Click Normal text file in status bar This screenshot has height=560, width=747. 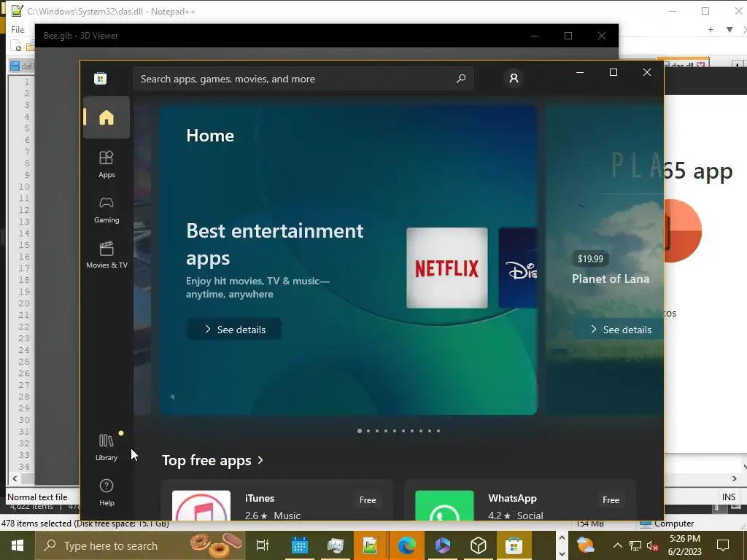pyautogui.click(x=37, y=497)
